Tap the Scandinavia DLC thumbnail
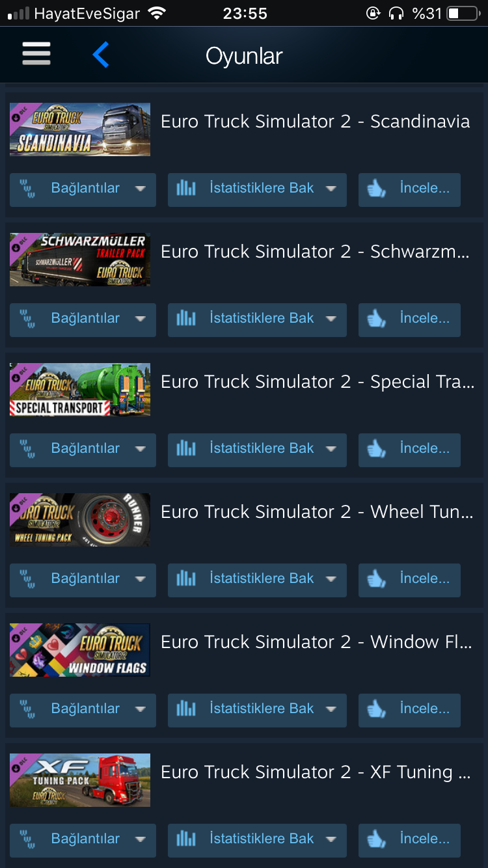 coord(80,129)
